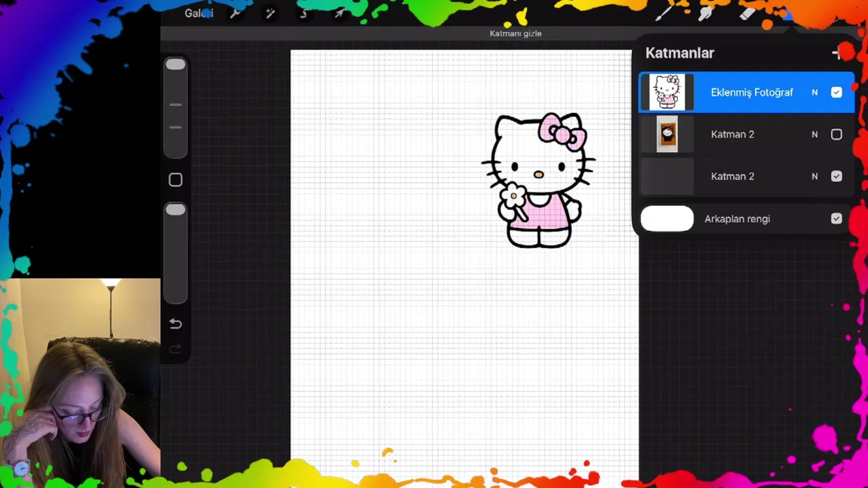Screen dimensions: 868x488
Task: Select the smudge finger tool
Action: (x=705, y=13)
